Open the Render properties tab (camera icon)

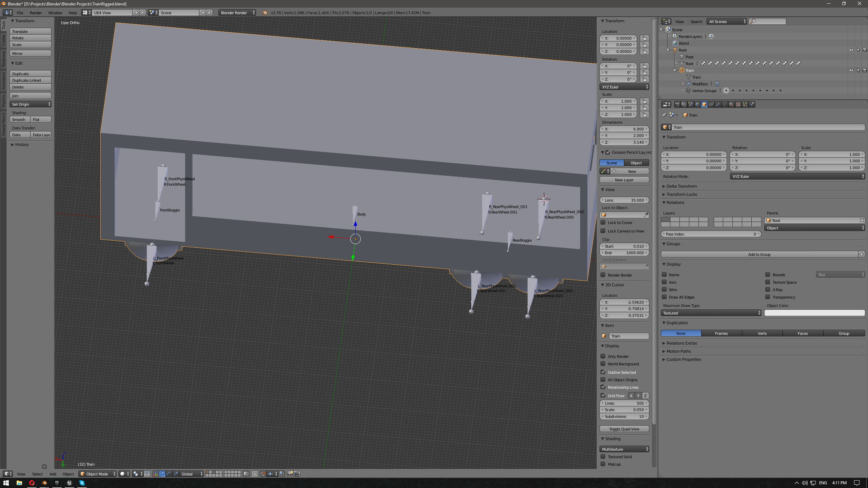click(x=677, y=104)
